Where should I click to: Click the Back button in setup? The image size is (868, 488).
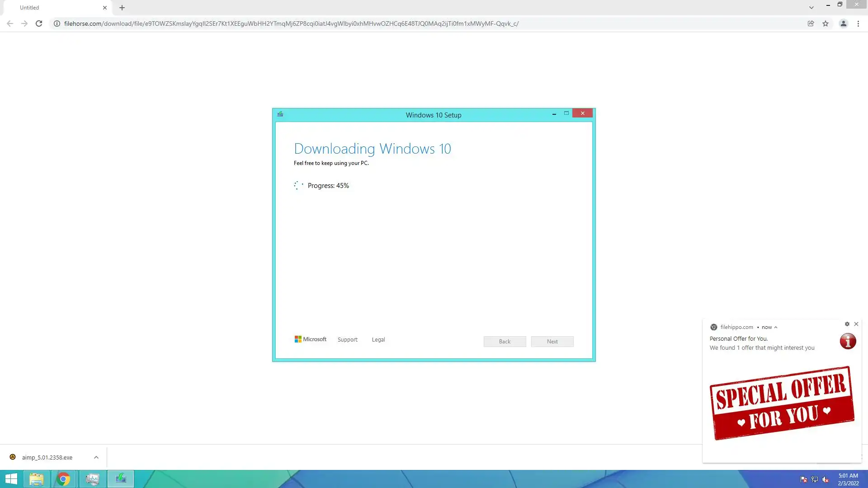(x=505, y=342)
